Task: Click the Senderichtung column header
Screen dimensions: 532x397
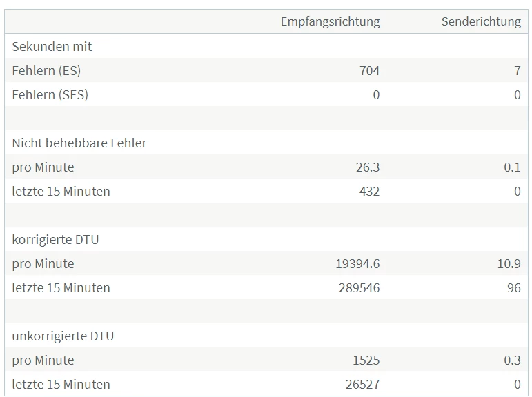Action: point(481,21)
